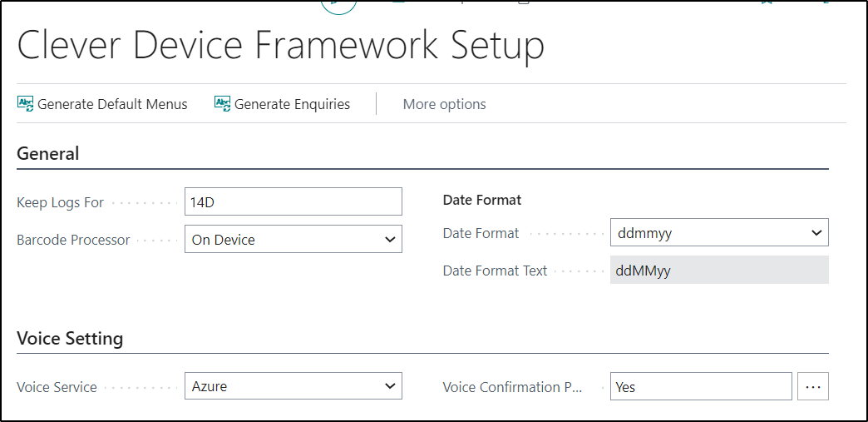Show More options in action bar
The image size is (868, 422).
click(x=444, y=104)
